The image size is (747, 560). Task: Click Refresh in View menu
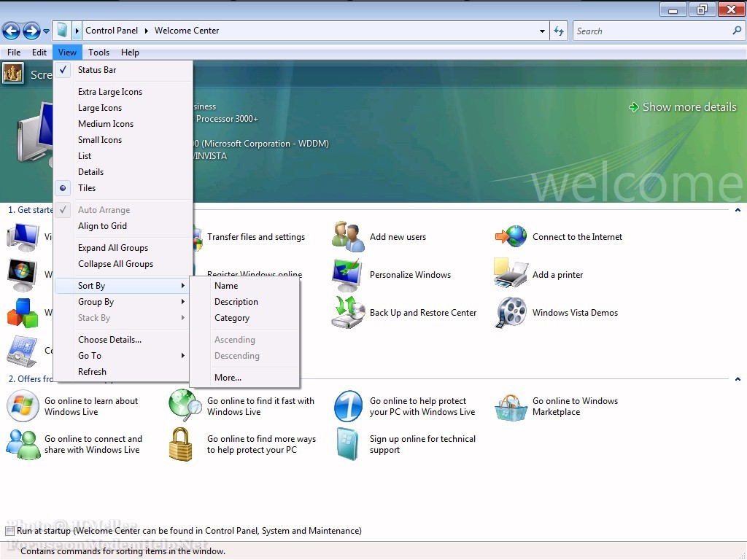pyautogui.click(x=123, y=372)
